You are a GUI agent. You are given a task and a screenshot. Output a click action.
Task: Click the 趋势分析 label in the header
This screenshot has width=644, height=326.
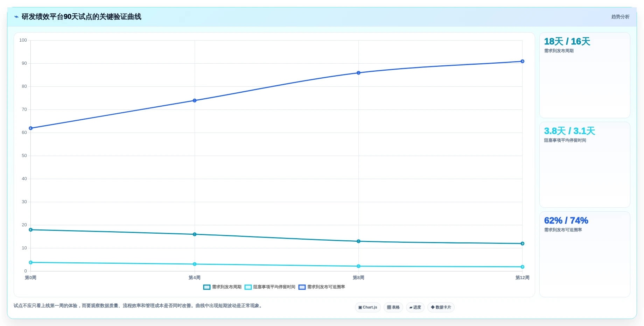(620, 17)
